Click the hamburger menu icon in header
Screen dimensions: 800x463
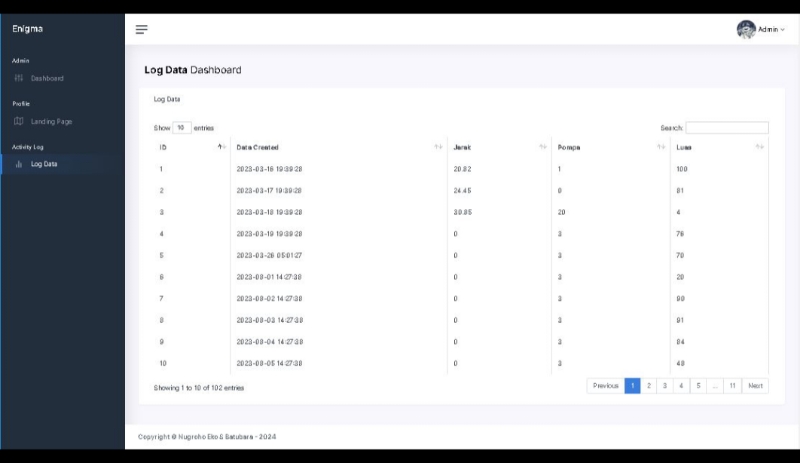(141, 29)
